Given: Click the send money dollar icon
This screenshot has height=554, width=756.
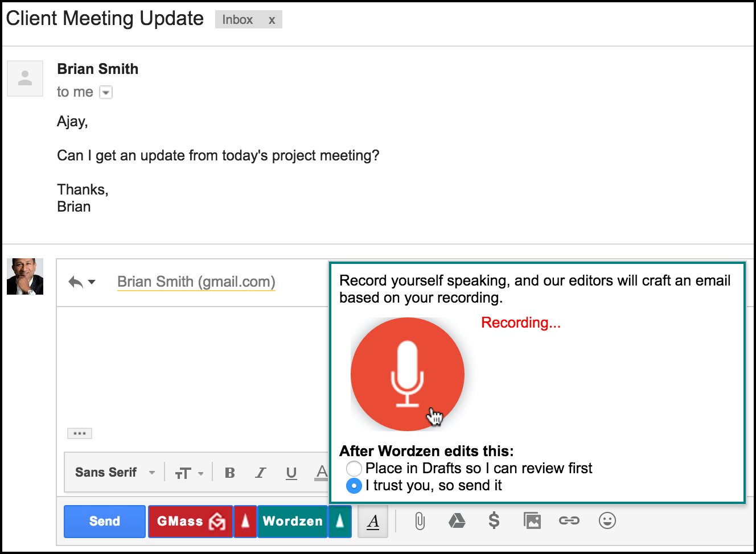Looking at the screenshot, I should [494, 520].
